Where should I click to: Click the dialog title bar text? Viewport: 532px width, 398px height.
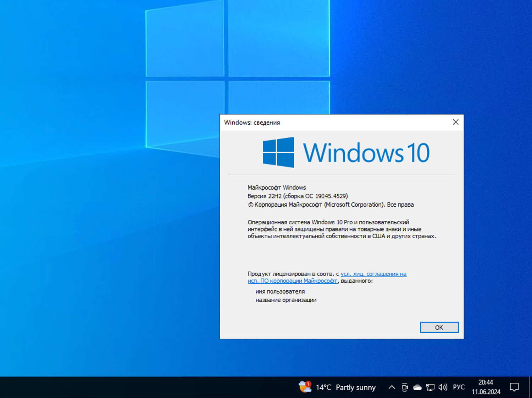253,122
